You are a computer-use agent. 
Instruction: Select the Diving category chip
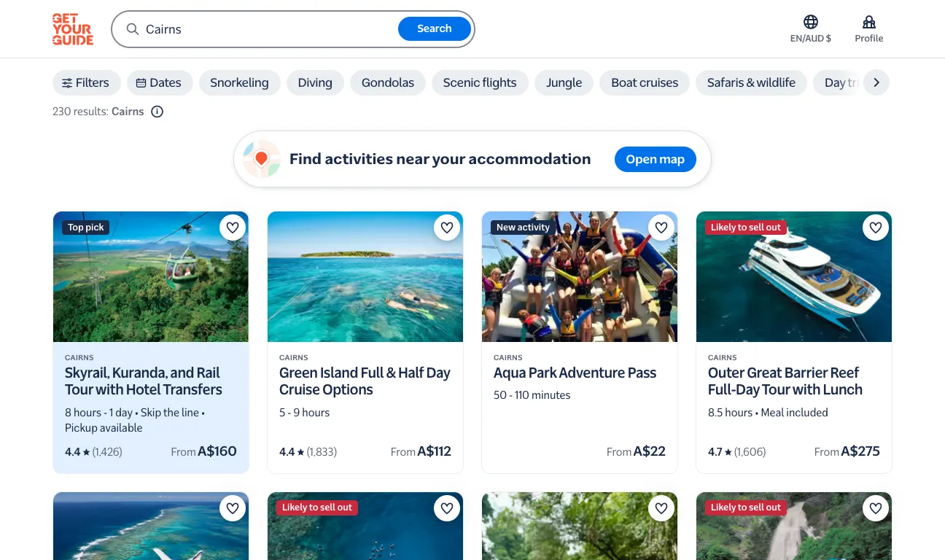coord(315,82)
